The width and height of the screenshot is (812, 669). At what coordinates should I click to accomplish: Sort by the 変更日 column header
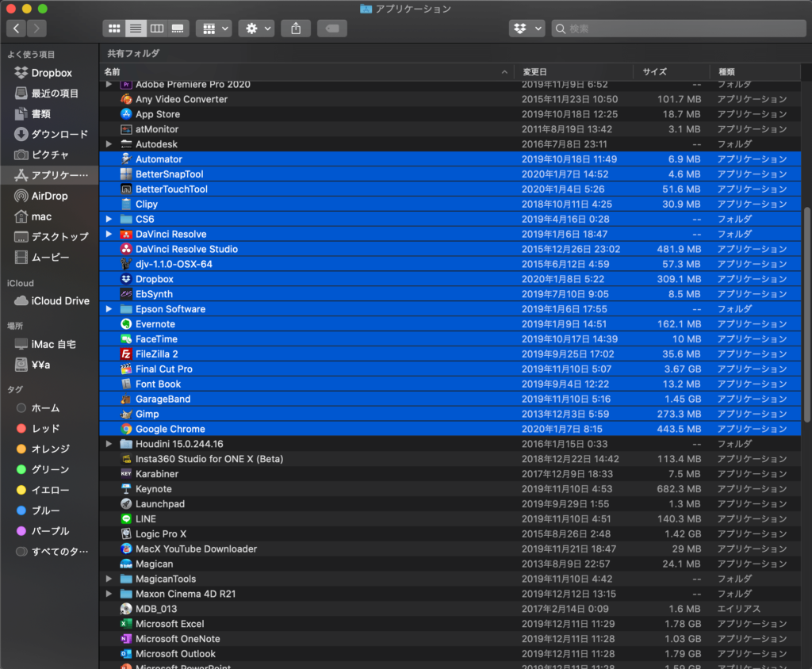click(x=574, y=72)
